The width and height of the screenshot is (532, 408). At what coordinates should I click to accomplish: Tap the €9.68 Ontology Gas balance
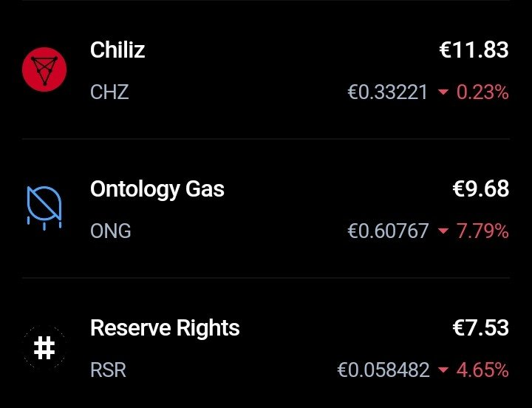[x=481, y=189]
